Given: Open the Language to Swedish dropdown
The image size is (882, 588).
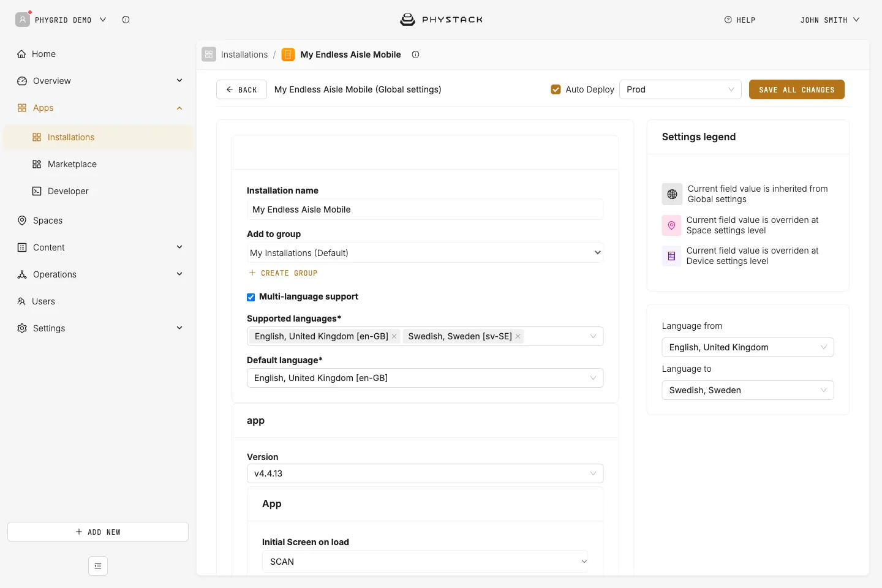Looking at the screenshot, I should (x=748, y=390).
